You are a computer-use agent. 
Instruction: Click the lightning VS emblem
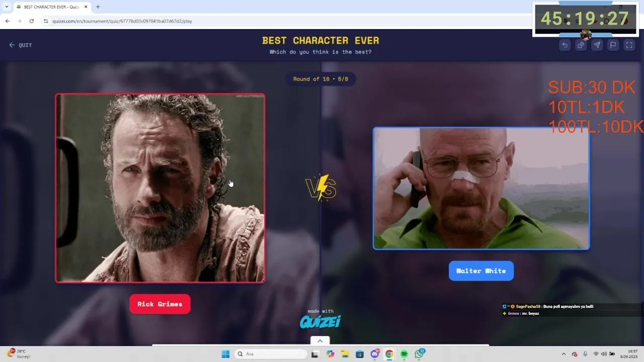320,188
